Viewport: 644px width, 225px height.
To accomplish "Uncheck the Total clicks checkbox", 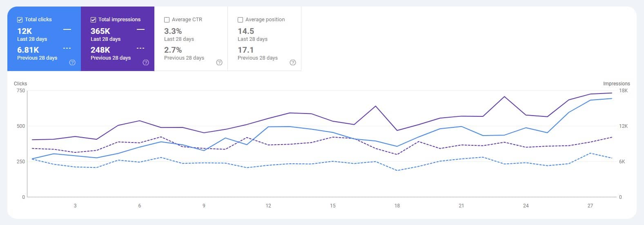I will 20,20.
